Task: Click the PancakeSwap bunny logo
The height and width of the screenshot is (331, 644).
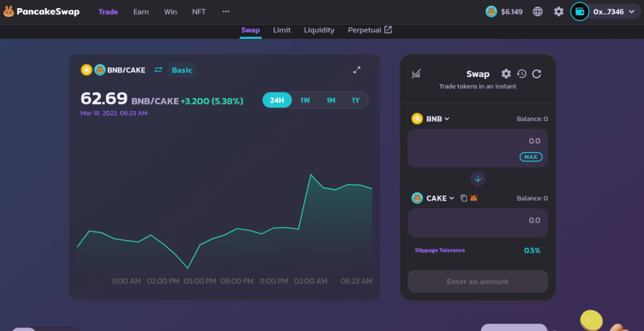Action: (9, 12)
